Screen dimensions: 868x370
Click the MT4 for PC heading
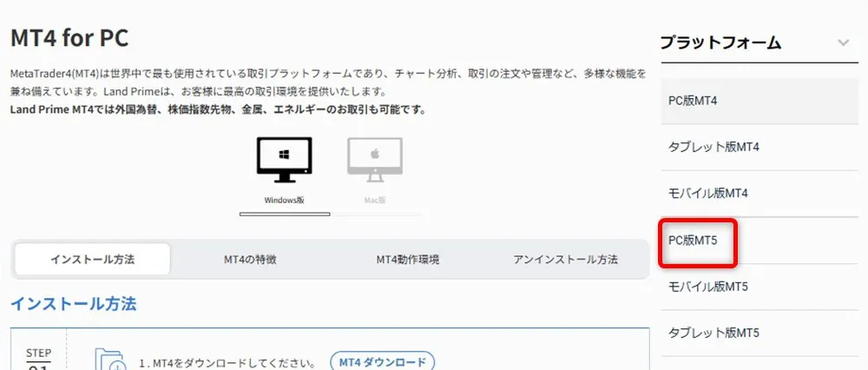click(x=69, y=38)
